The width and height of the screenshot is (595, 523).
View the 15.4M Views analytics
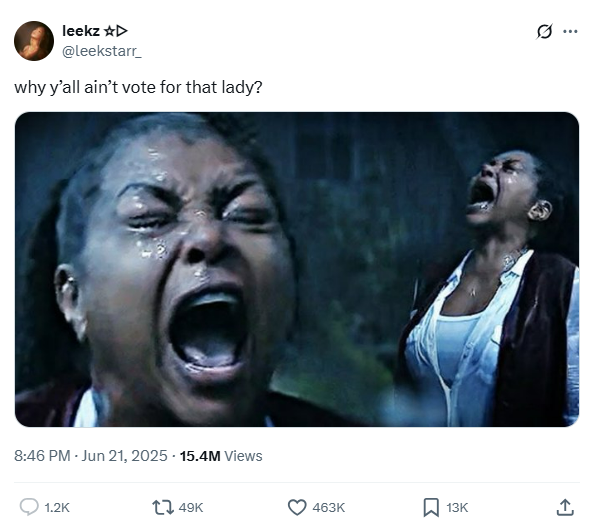pos(221,456)
